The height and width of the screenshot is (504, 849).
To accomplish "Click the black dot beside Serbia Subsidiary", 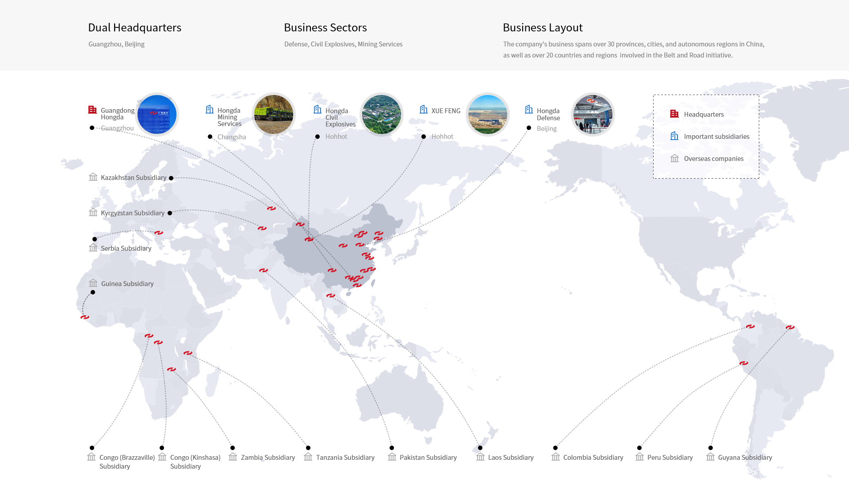I will pos(95,239).
